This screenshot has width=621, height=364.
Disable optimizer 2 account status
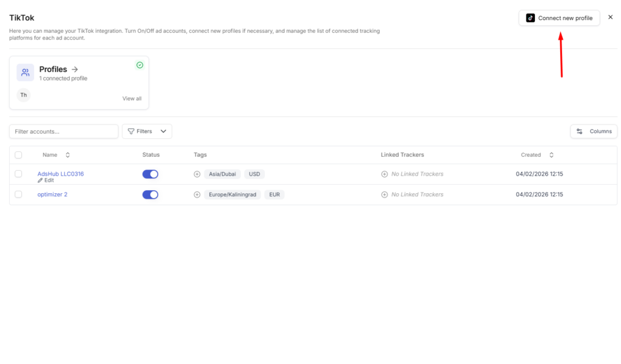(x=150, y=195)
